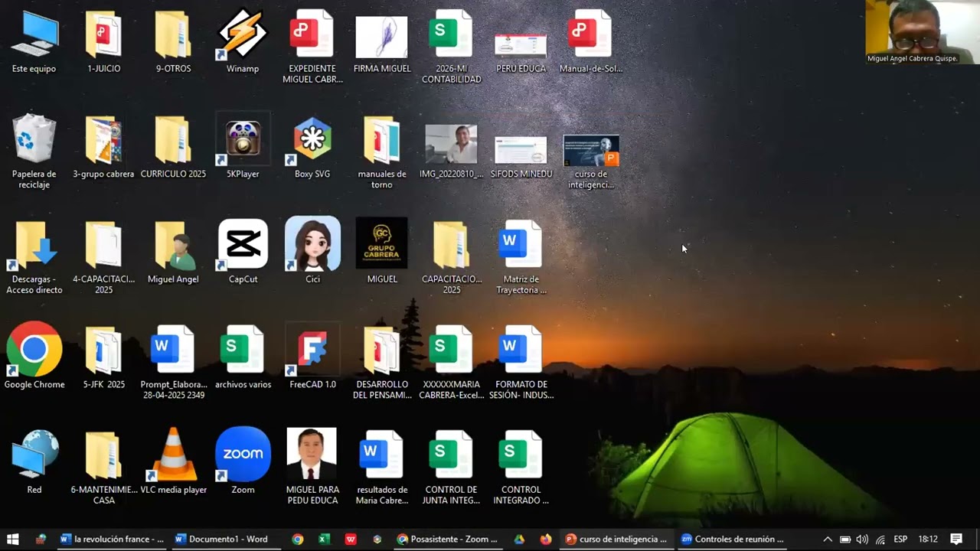980x551 pixels.
Task: Open Google Drive from the taskbar
Action: (x=519, y=539)
